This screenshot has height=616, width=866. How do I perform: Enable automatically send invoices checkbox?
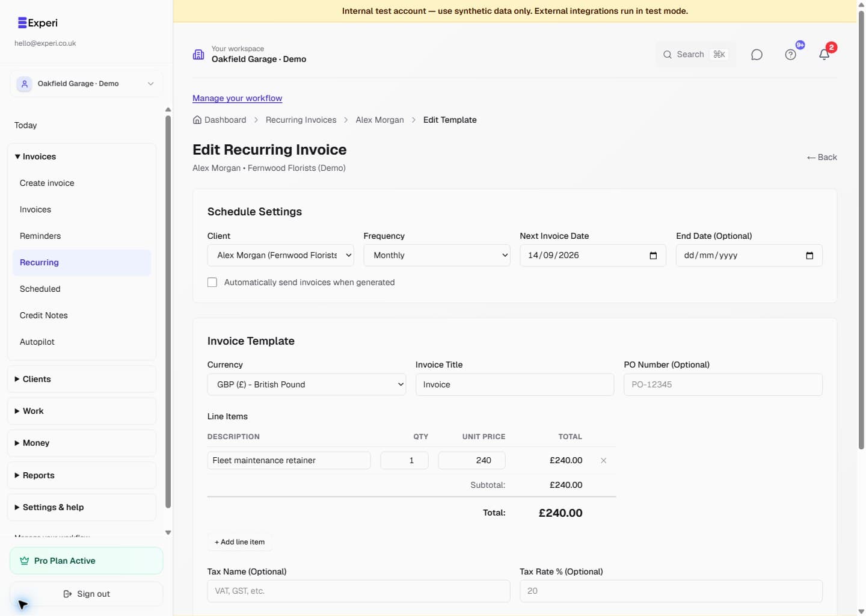pos(212,282)
